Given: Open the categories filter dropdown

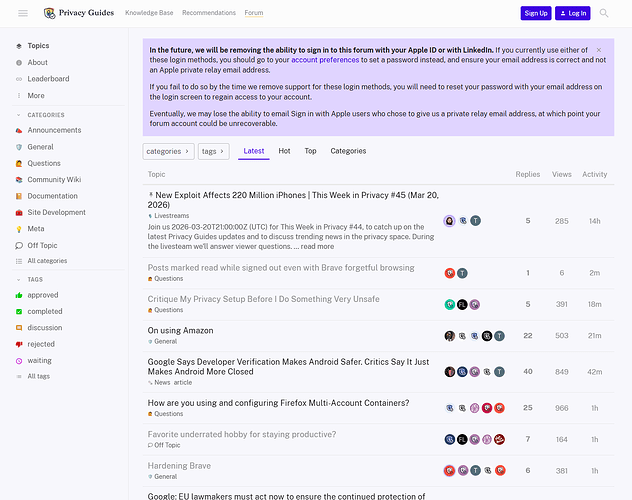Looking at the screenshot, I should point(168,151).
